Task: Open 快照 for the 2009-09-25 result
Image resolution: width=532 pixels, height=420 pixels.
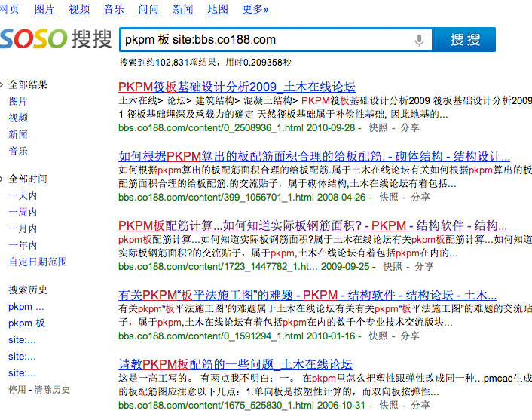Action: [393, 266]
